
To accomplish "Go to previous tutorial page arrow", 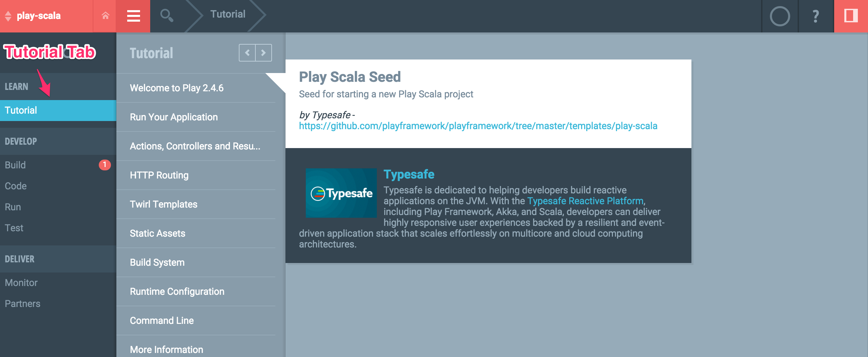I will tap(247, 53).
